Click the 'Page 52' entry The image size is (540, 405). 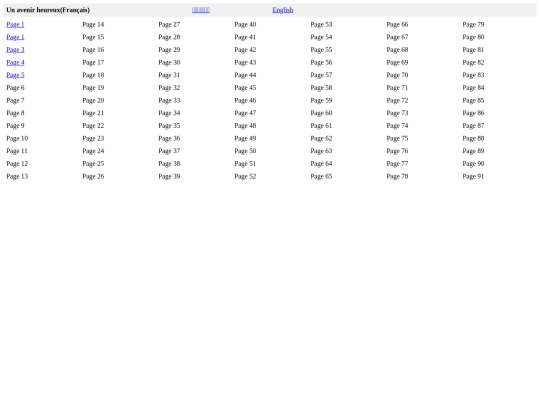tap(246, 176)
